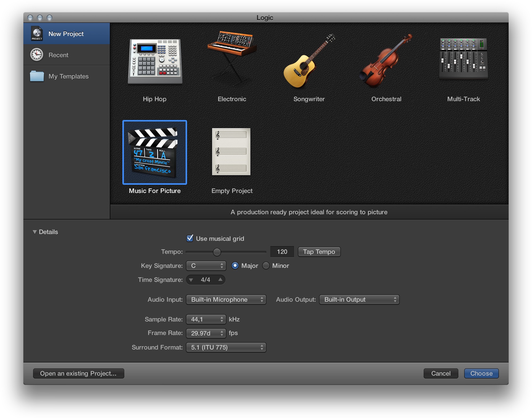Click the Hip Hop label text

click(155, 99)
